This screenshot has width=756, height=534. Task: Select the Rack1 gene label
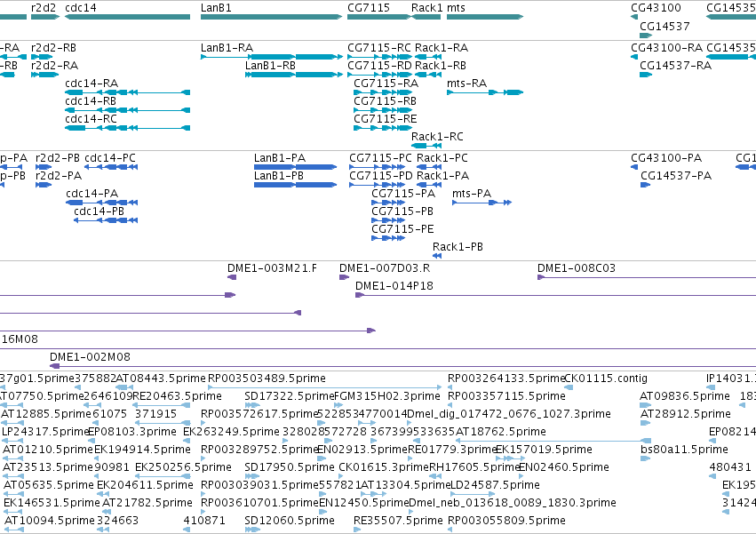(426, 8)
